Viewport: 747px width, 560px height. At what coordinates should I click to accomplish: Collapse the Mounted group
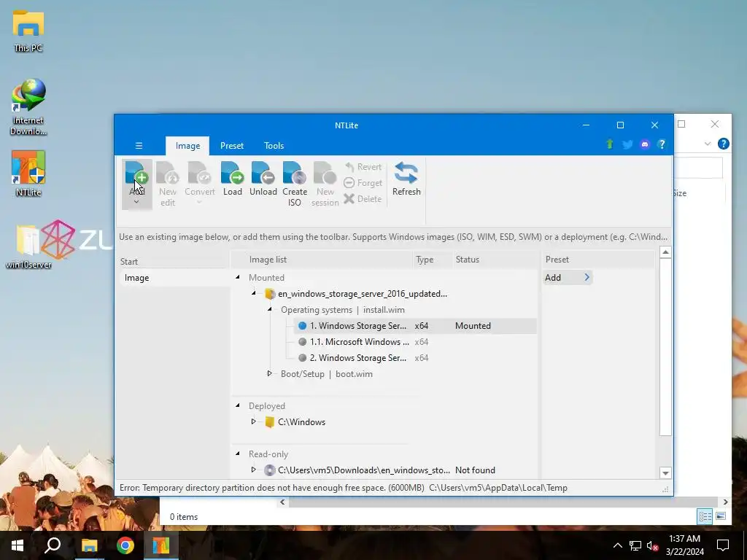pyautogui.click(x=237, y=277)
